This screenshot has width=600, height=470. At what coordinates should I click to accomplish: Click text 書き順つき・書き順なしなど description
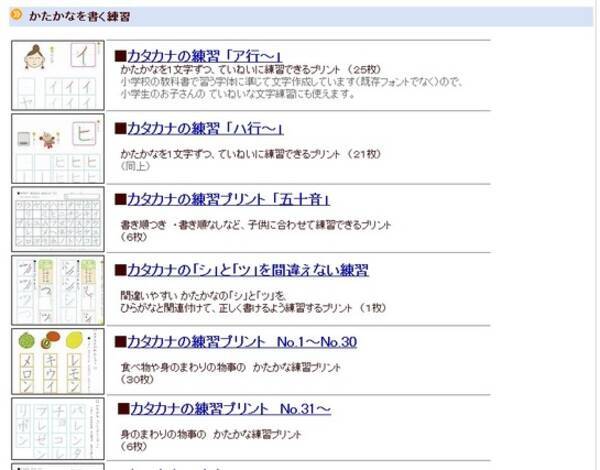[256, 225]
